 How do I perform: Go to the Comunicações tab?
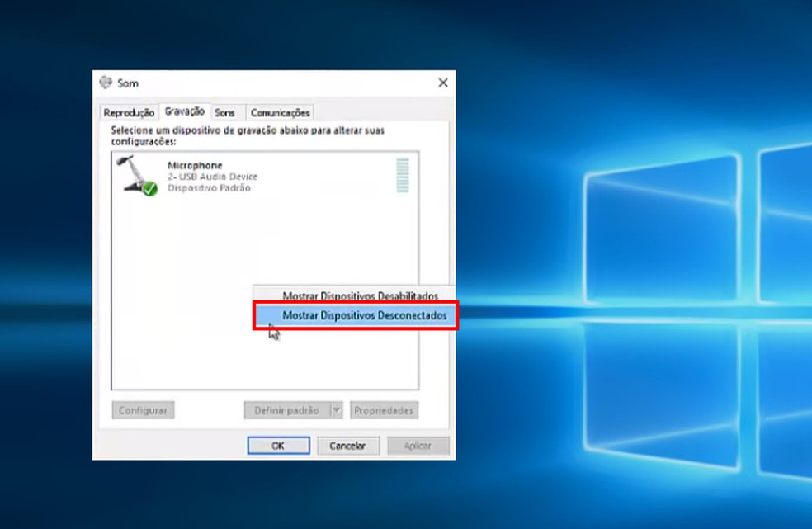281,112
